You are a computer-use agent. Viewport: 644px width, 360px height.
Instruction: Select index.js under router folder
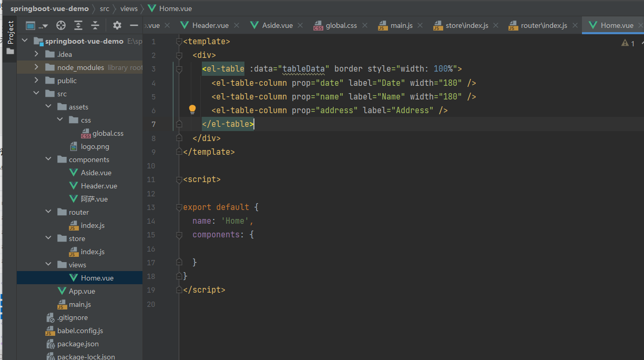87,225
